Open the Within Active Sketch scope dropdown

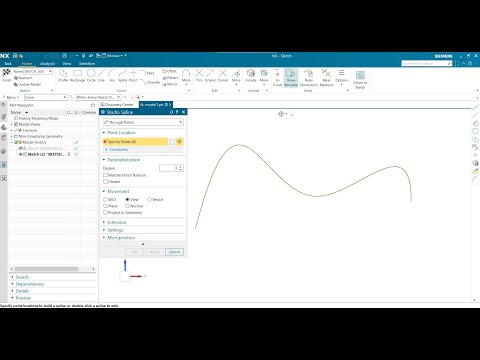[118, 97]
